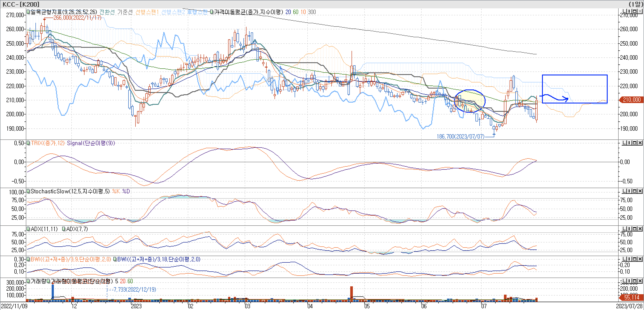Click the L button in ADX panel
The height and width of the screenshot is (310, 644).
point(624,229)
